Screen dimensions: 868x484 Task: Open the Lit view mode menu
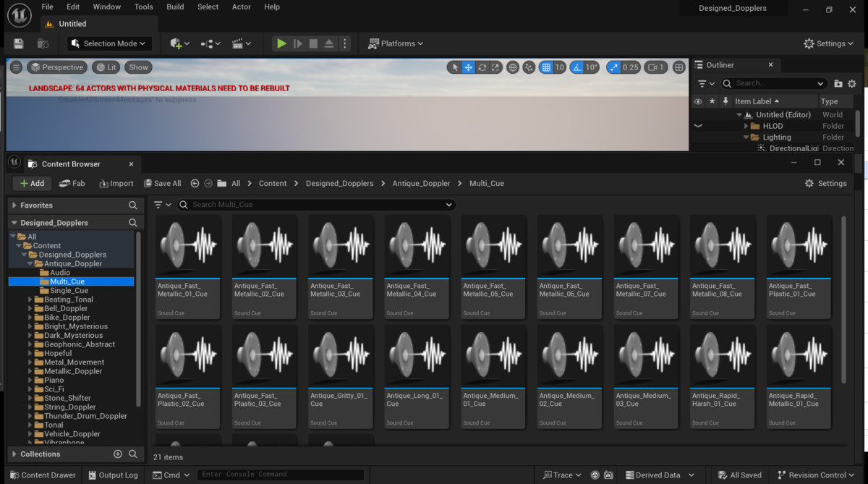click(106, 67)
